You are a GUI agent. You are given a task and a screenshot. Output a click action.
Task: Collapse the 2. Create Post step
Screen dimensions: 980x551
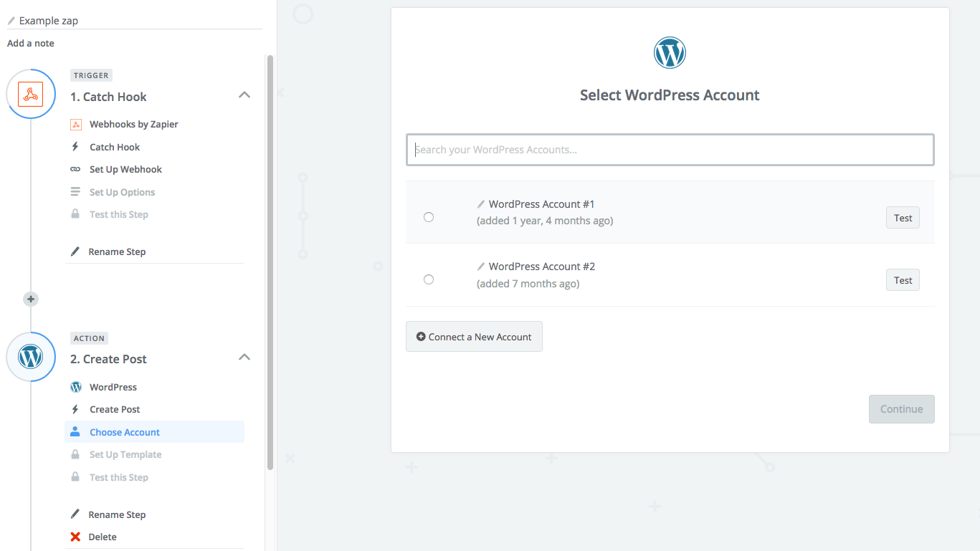click(244, 357)
